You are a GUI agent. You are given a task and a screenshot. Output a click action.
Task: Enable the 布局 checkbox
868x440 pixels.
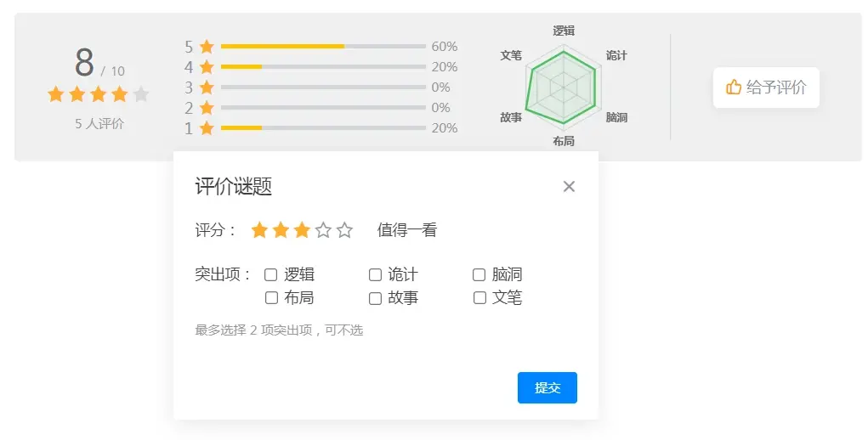point(271,298)
